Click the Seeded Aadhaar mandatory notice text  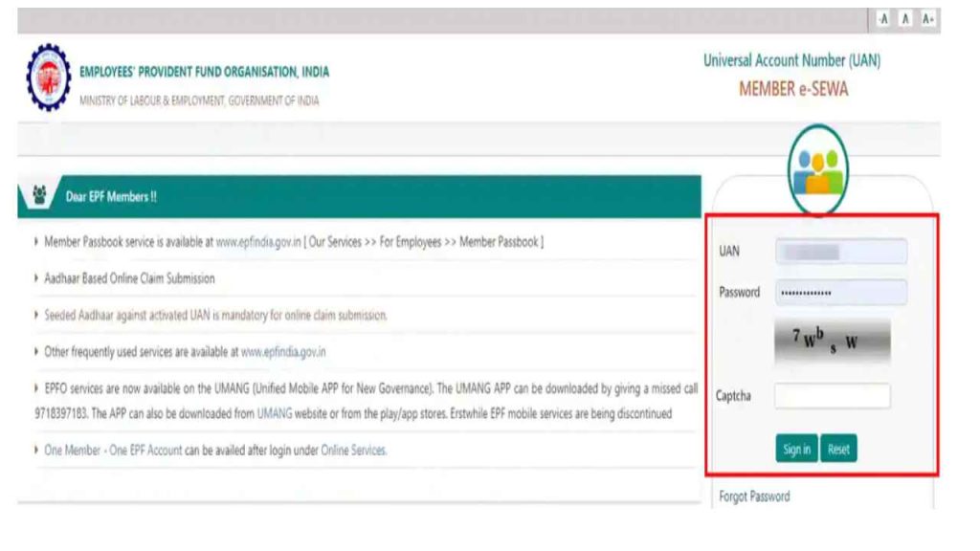click(215, 315)
